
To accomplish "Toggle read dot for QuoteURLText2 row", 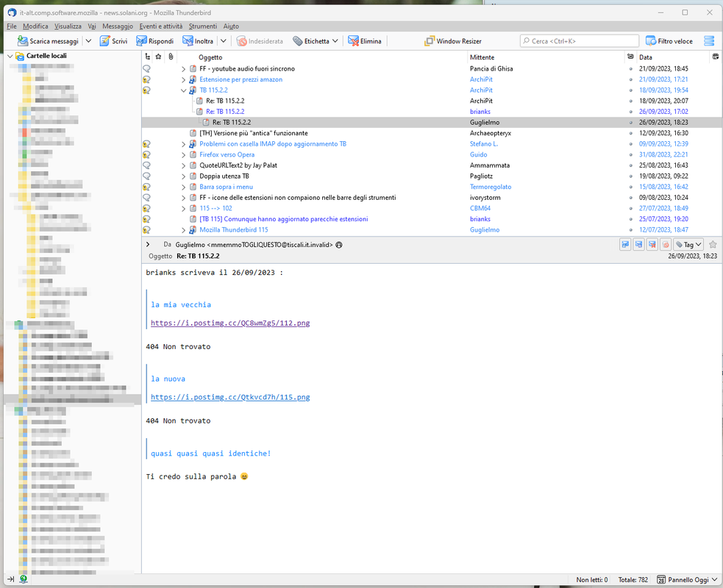I will click(x=631, y=165).
